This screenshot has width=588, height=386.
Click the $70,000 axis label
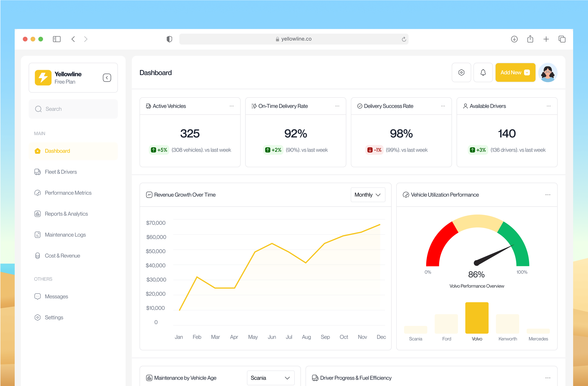pos(156,223)
